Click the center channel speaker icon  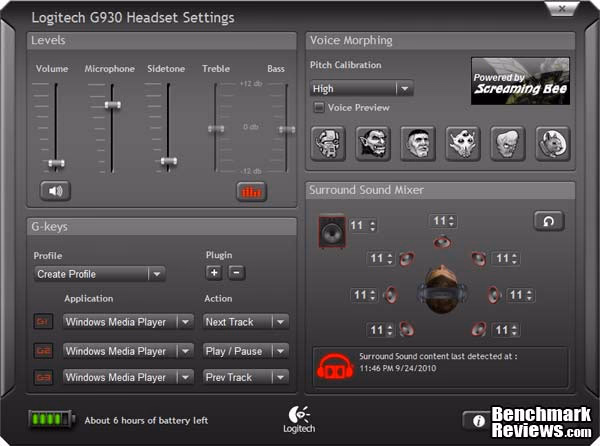(442, 242)
